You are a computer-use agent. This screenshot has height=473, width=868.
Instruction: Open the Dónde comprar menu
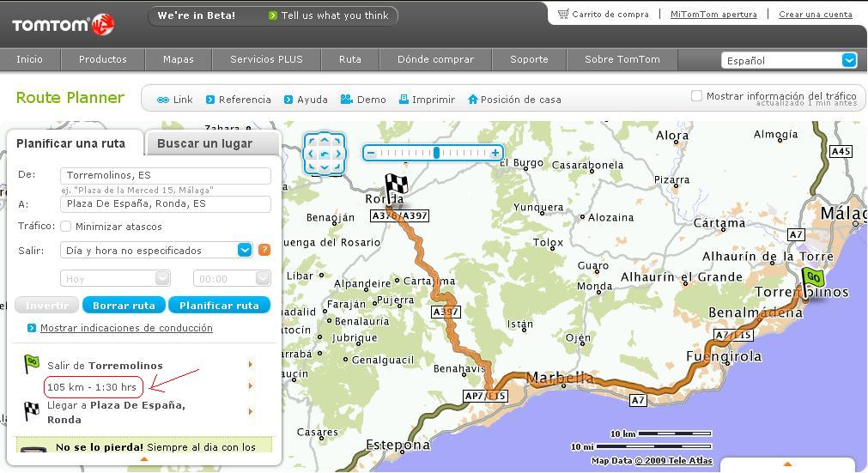coord(435,59)
